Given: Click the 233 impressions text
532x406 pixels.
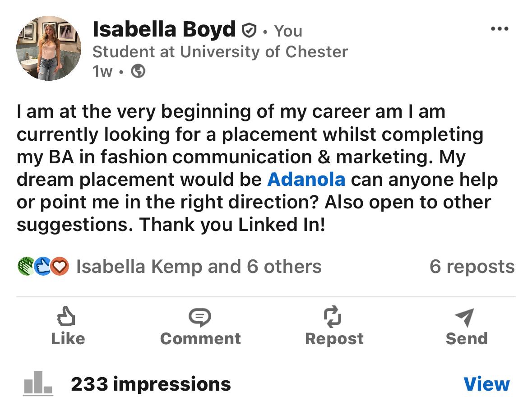Looking at the screenshot, I should (x=151, y=384).
